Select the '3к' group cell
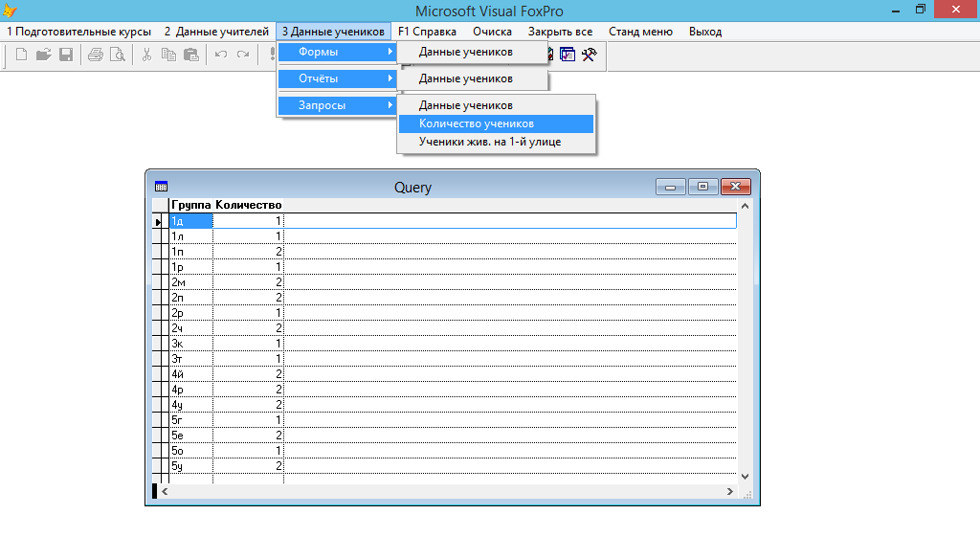Image resolution: width=980 pixels, height=559 pixels. 191,344
